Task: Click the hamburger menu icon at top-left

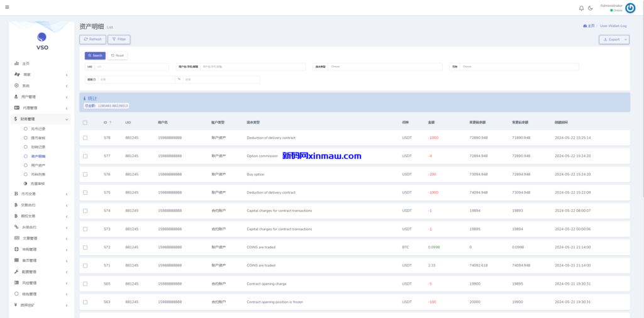Action: tap(7, 8)
